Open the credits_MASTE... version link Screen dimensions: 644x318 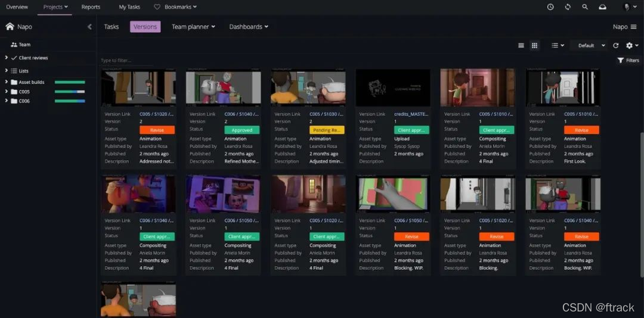[x=411, y=114]
